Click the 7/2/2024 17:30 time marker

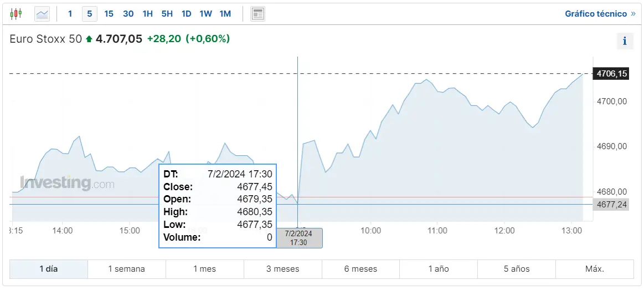click(299, 238)
